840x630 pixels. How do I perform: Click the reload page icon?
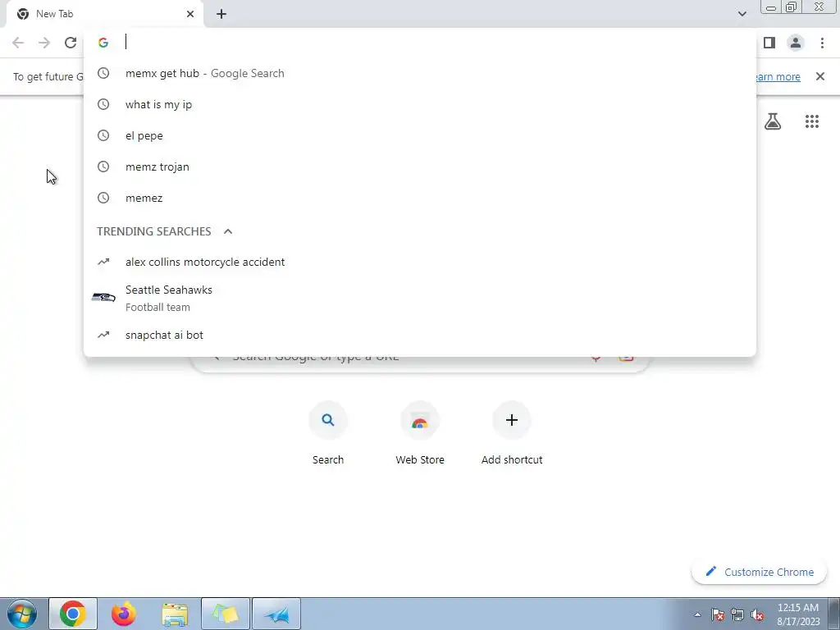pos(71,43)
